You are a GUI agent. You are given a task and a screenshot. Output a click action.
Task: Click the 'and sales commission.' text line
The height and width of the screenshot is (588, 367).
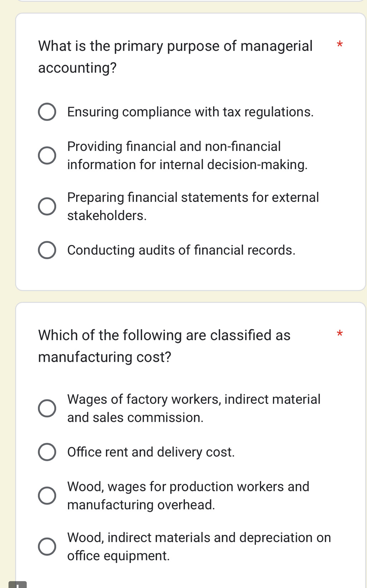[x=135, y=418]
